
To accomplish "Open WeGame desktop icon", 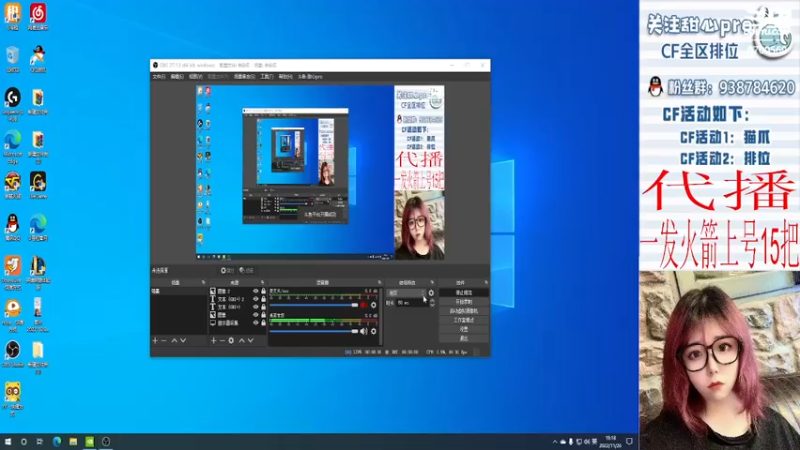I will pos(38,186).
